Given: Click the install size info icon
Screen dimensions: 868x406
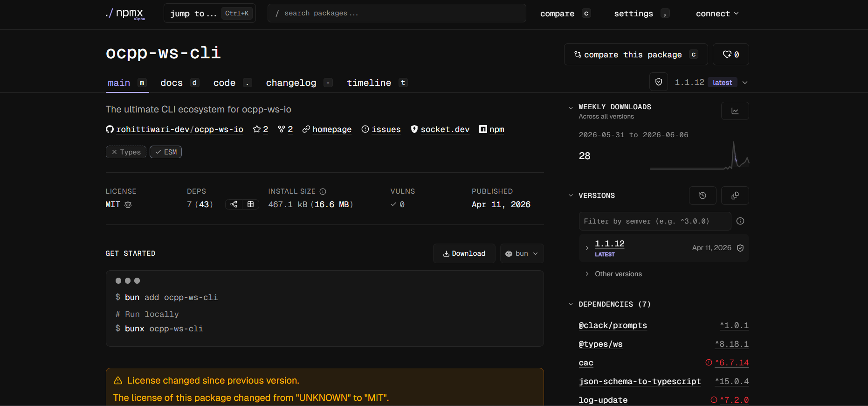Looking at the screenshot, I should pyautogui.click(x=323, y=191).
